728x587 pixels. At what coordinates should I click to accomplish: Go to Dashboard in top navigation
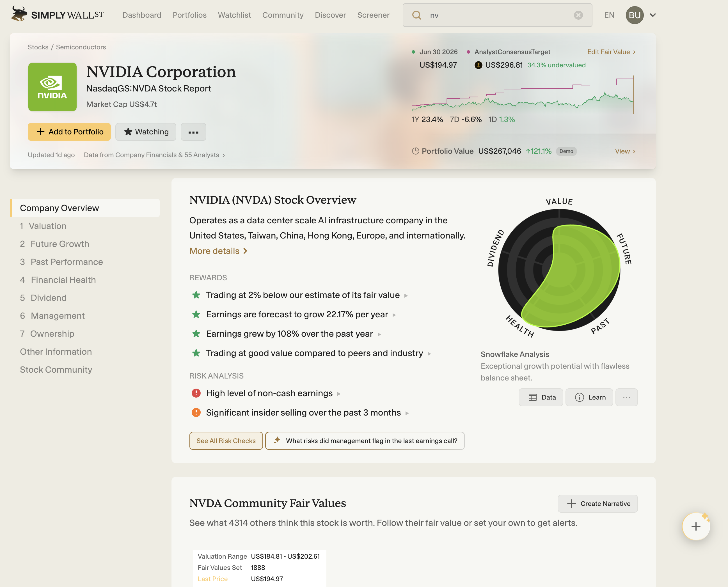(x=142, y=15)
